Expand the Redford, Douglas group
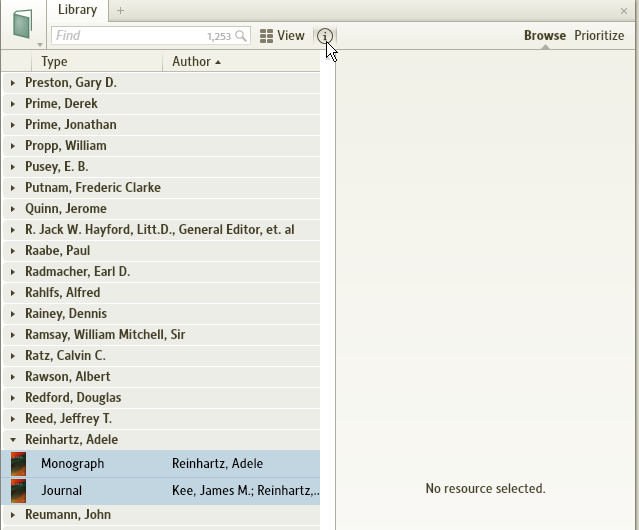The image size is (639, 530). pyautogui.click(x=13, y=398)
